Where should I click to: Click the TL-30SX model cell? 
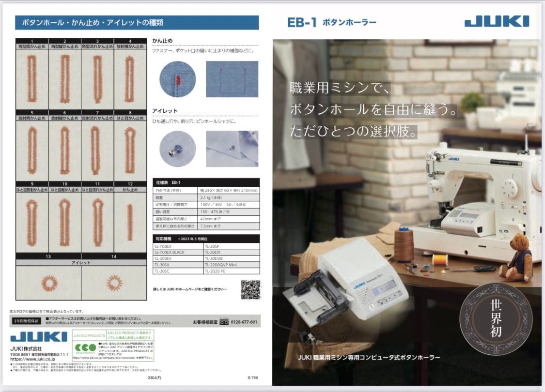click(x=178, y=265)
